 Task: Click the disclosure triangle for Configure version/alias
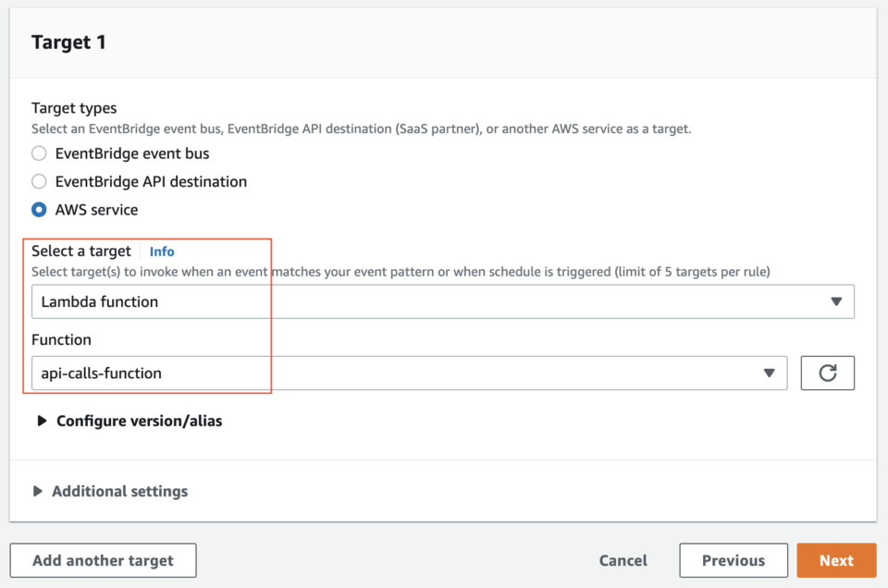42,421
